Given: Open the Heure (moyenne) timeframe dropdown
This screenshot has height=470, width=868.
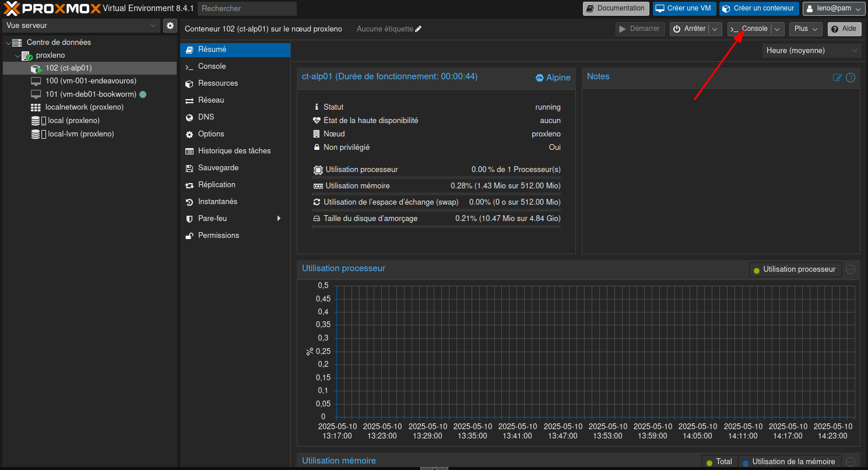Looking at the screenshot, I should point(811,51).
